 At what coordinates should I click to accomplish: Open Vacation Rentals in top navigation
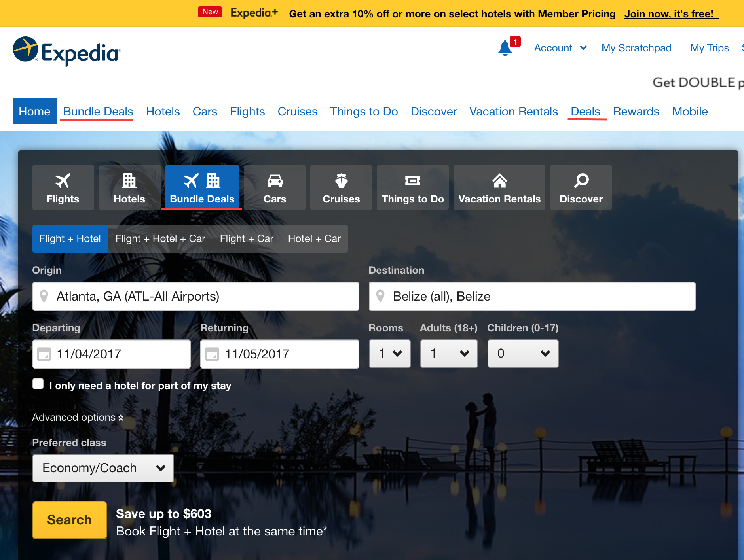514,112
